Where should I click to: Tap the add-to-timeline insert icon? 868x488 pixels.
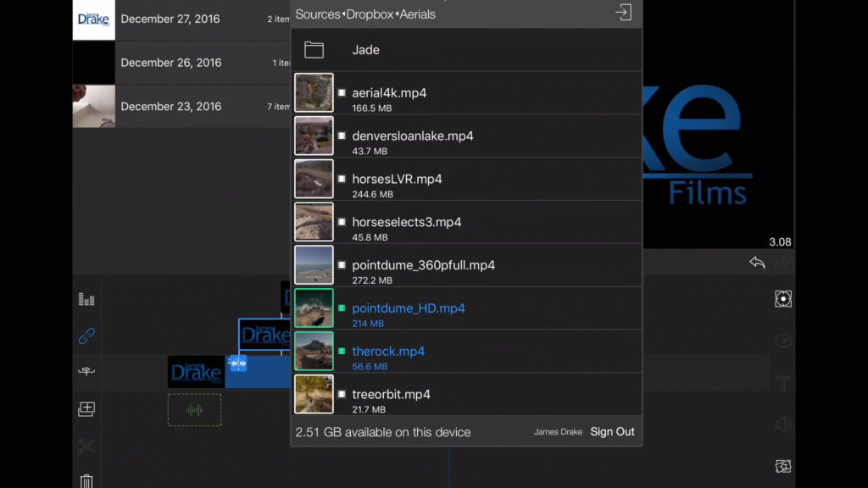[86, 409]
